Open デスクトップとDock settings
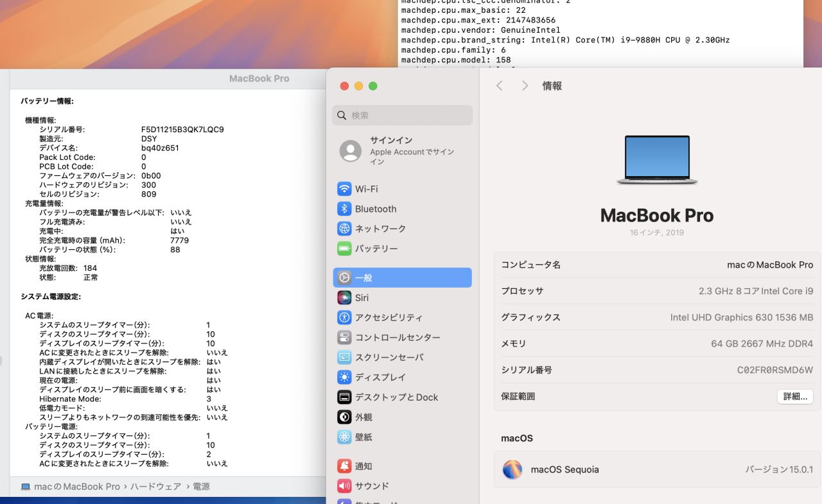The height and width of the screenshot is (504, 822). click(x=402, y=397)
